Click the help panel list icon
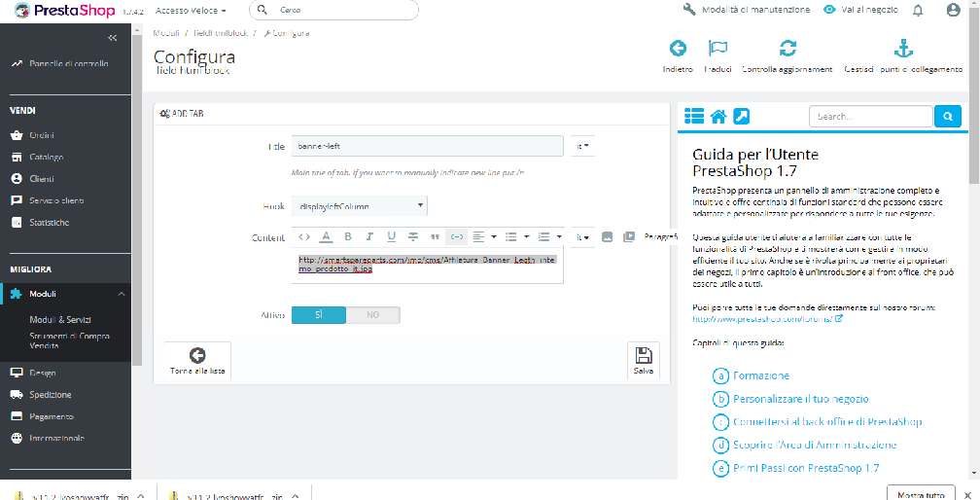 pyautogui.click(x=694, y=117)
